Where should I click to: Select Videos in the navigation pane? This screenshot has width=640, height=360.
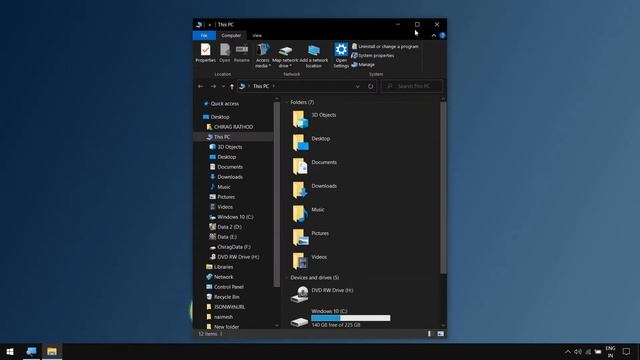click(x=221, y=207)
